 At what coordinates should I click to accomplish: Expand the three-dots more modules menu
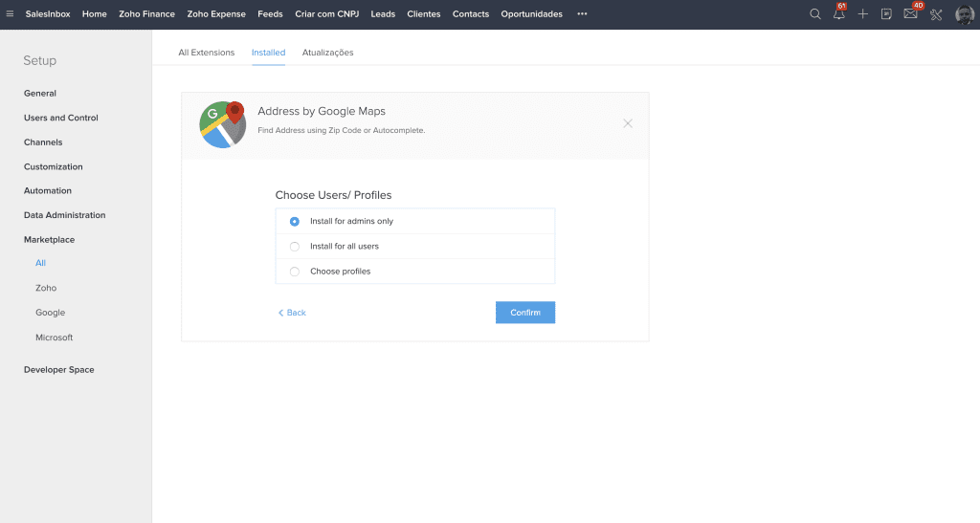click(582, 14)
